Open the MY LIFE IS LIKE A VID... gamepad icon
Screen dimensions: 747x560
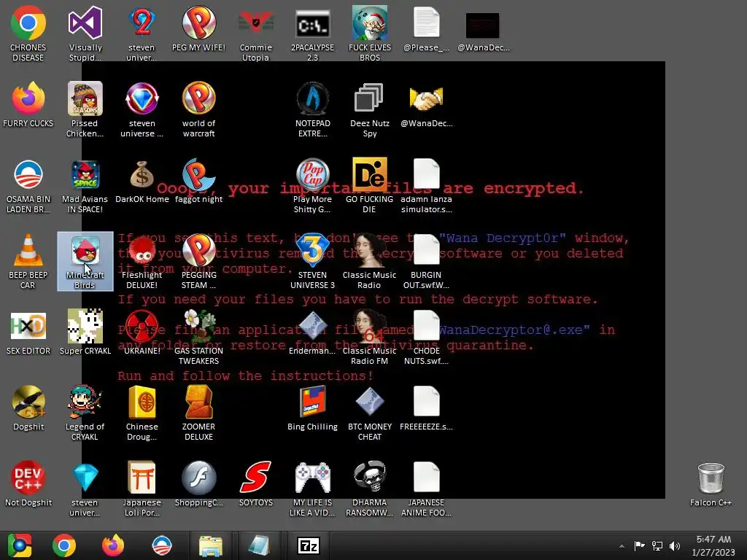(x=312, y=478)
